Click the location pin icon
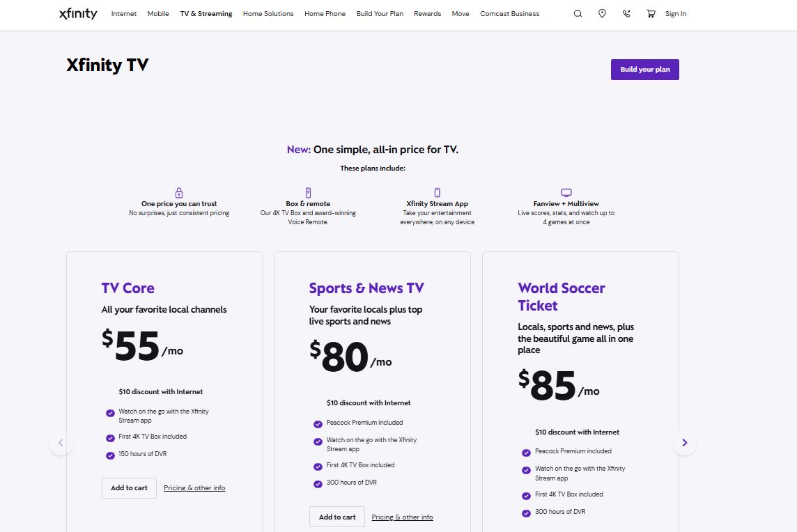 click(602, 13)
